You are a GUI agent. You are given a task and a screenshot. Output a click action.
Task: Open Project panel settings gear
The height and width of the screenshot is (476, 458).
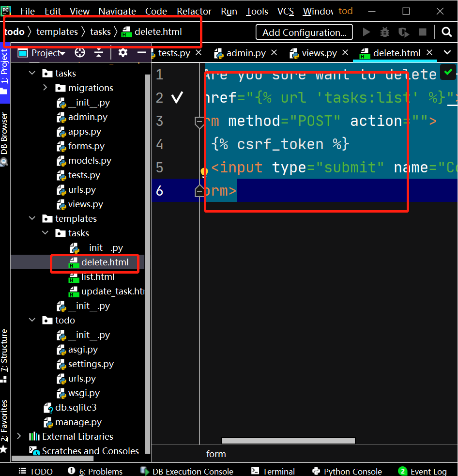[x=122, y=53]
